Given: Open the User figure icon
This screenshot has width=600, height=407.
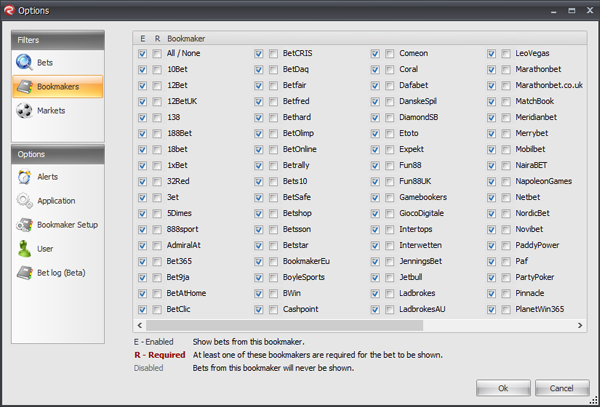Looking at the screenshot, I should tap(24, 249).
